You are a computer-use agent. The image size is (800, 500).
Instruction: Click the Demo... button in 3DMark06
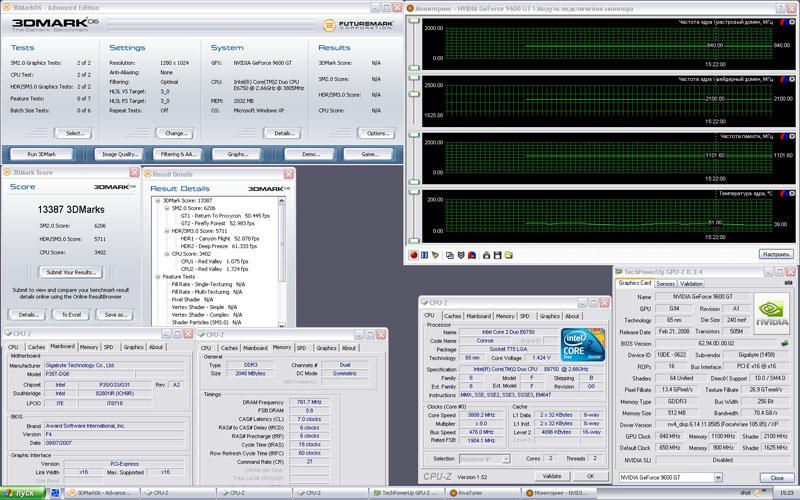coord(310,154)
